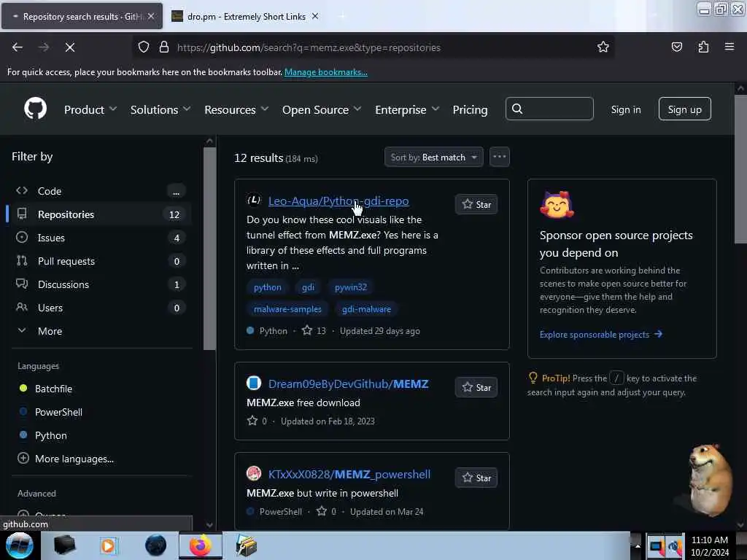Image resolution: width=747 pixels, height=560 pixels.
Task: Click the gdi topic tag
Action: pyautogui.click(x=309, y=287)
